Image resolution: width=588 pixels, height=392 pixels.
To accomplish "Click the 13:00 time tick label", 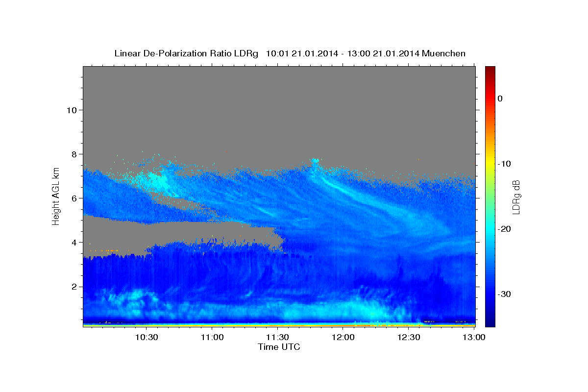I will (474, 338).
